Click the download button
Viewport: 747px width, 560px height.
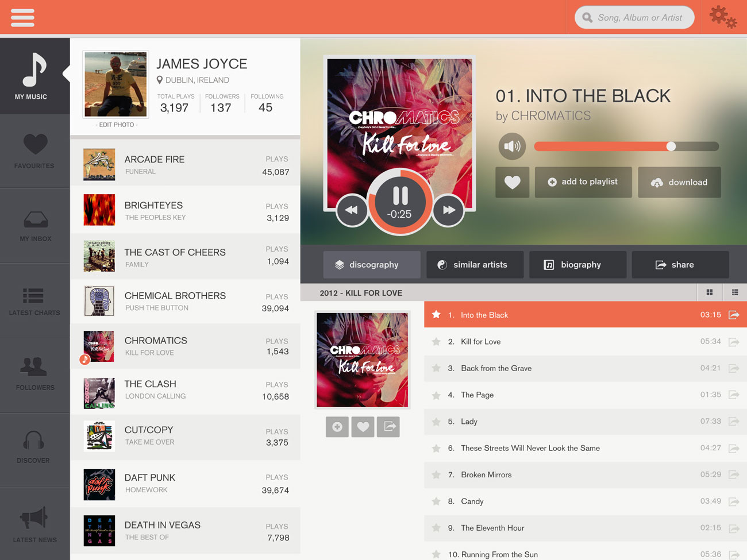[679, 182]
